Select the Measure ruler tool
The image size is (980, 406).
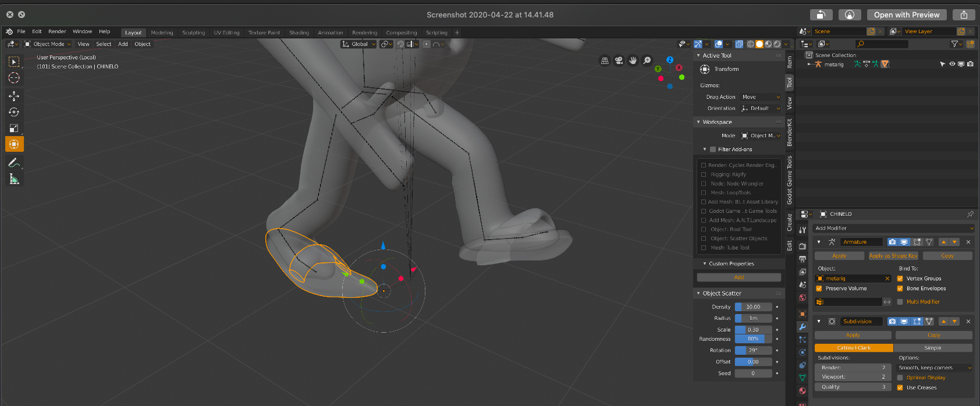point(14,179)
